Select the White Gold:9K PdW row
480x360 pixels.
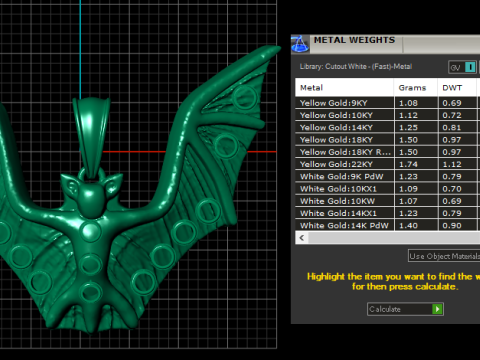387,177
